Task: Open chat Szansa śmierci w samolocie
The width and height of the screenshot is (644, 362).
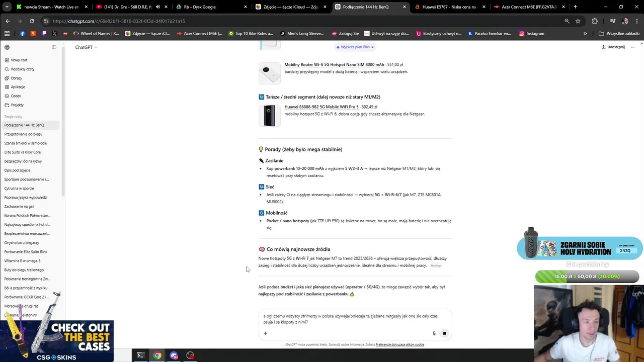Action: (25, 143)
